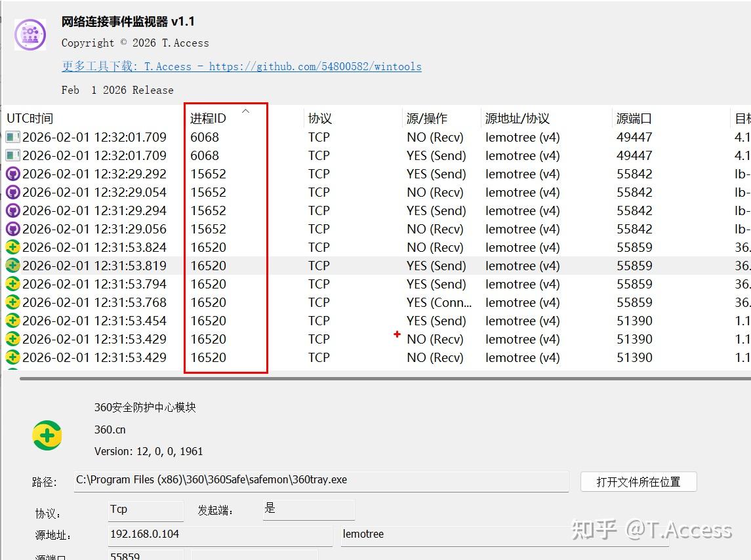Click the 协议 column header

[x=320, y=118]
